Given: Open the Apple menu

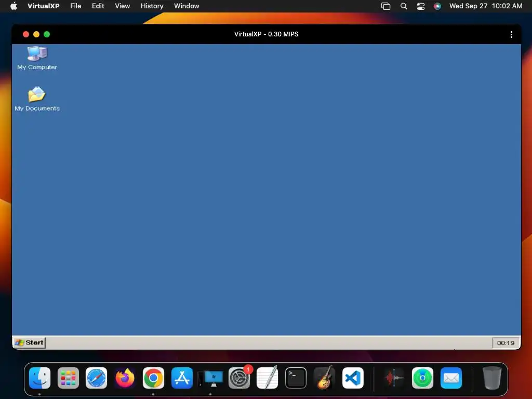Looking at the screenshot, I should pyautogui.click(x=14, y=6).
